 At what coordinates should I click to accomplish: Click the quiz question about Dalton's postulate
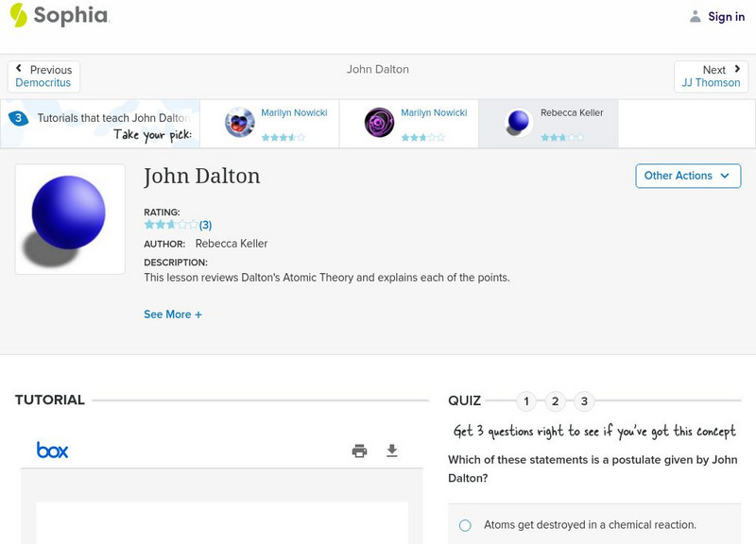593,468
